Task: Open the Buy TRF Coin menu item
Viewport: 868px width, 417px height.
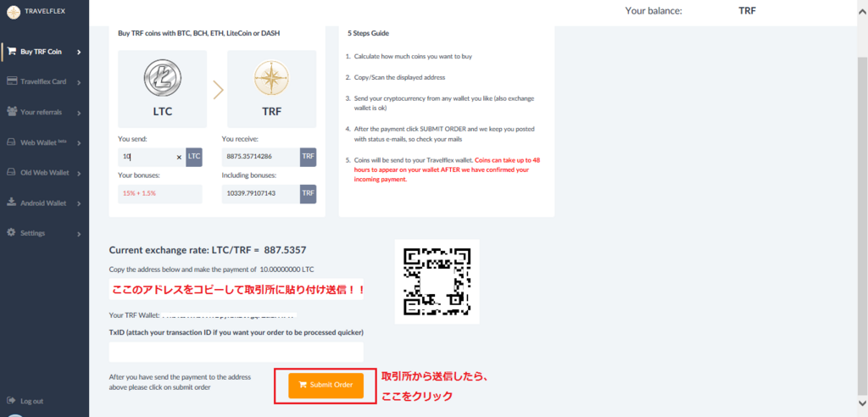Action: (x=44, y=52)
